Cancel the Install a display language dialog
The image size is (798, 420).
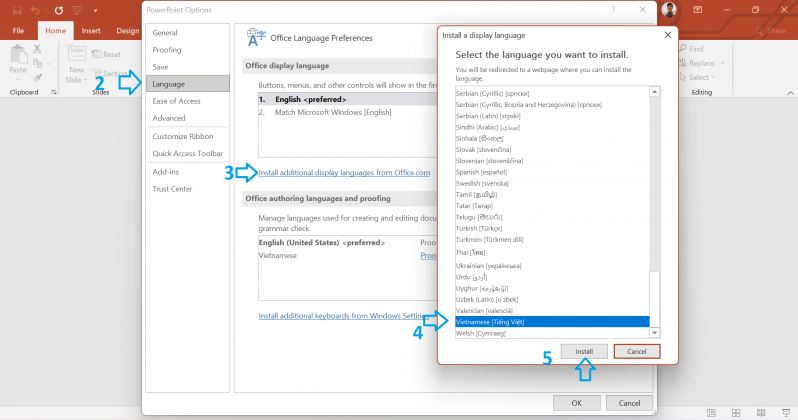(x=637, y=352)
